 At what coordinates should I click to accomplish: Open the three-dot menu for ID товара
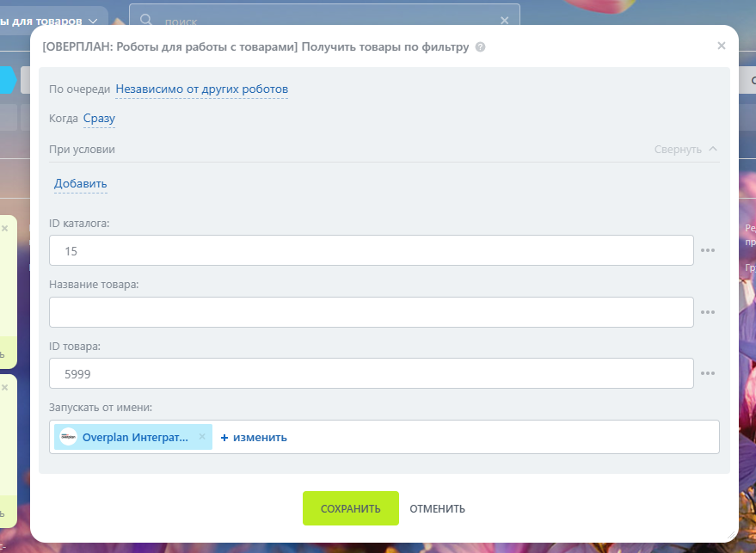tap(708, 373)
